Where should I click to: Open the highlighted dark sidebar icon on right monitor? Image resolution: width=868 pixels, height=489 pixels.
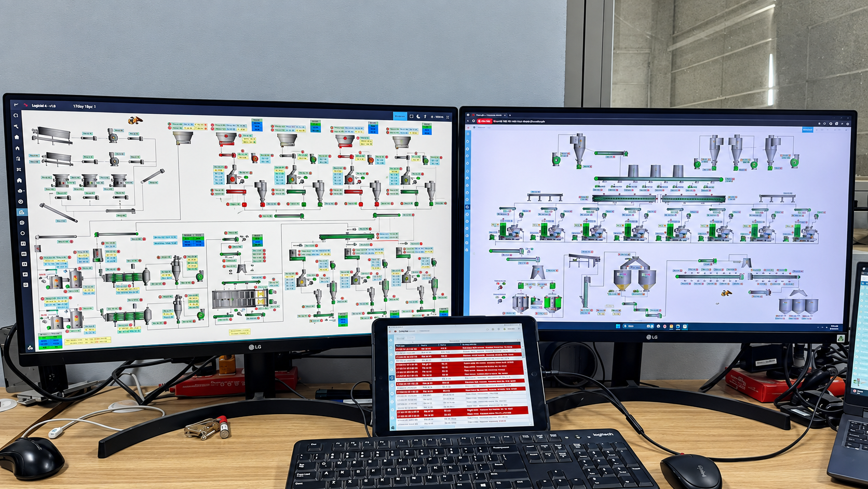(467, 207)
